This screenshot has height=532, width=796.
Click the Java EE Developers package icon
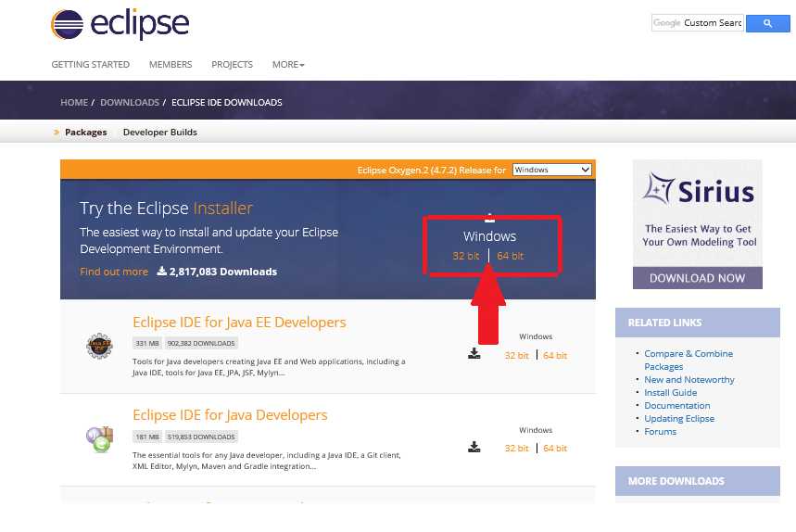pyautogui.click(x=99, y=347)
